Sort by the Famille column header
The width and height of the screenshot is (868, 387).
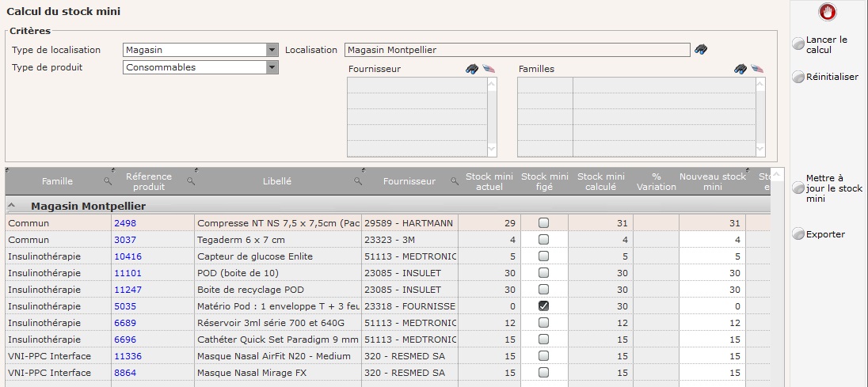click(57, 181)
